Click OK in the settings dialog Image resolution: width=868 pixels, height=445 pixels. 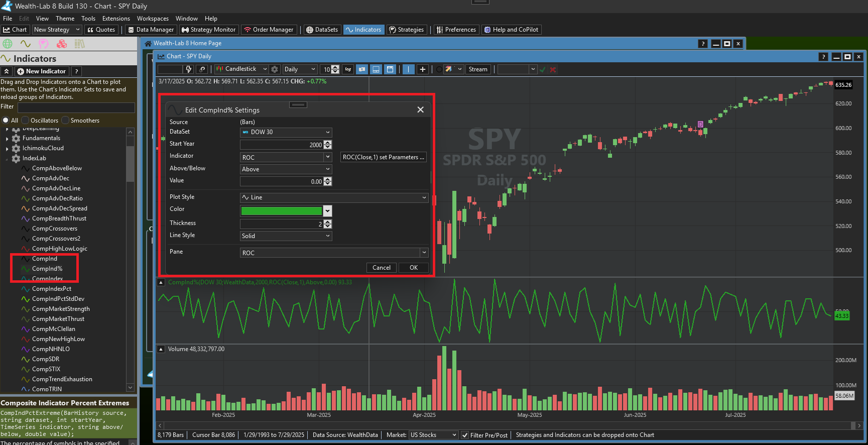(x=414, y=268)
